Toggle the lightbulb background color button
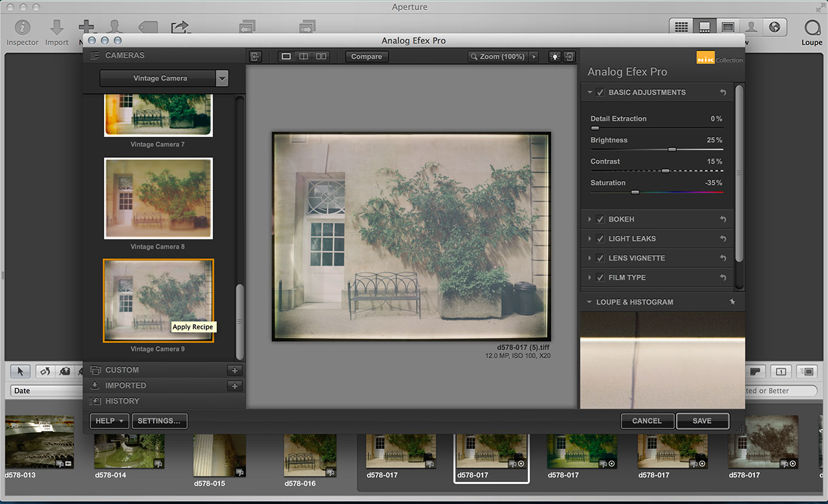This screenshot has height=504, width=828. [554, 57]
